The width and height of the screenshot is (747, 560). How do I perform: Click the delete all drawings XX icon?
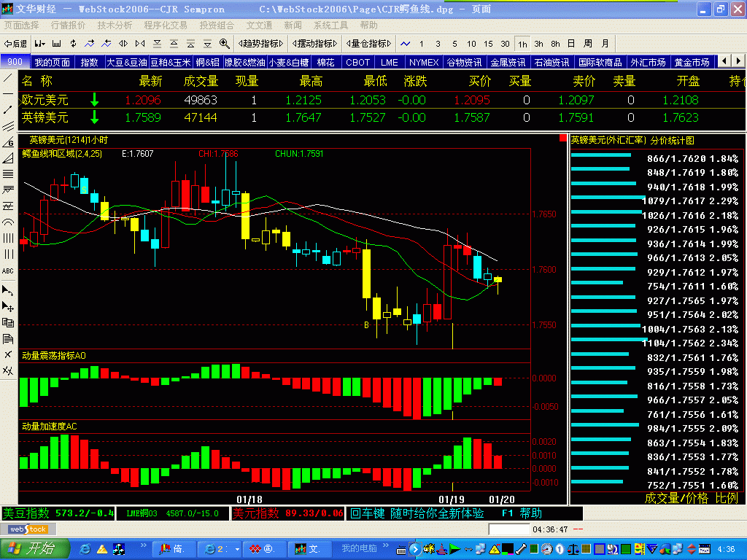(x=8, y=370)
